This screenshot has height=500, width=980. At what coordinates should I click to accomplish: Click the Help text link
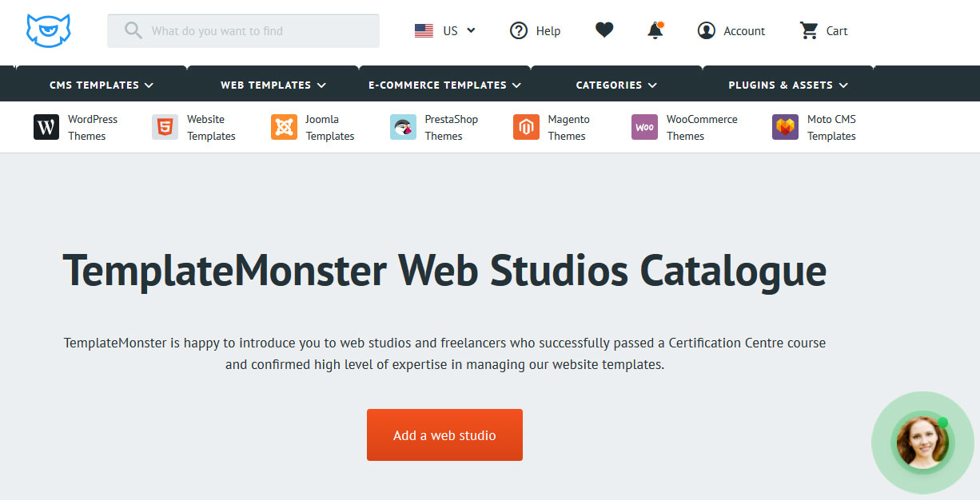(548, 31)
